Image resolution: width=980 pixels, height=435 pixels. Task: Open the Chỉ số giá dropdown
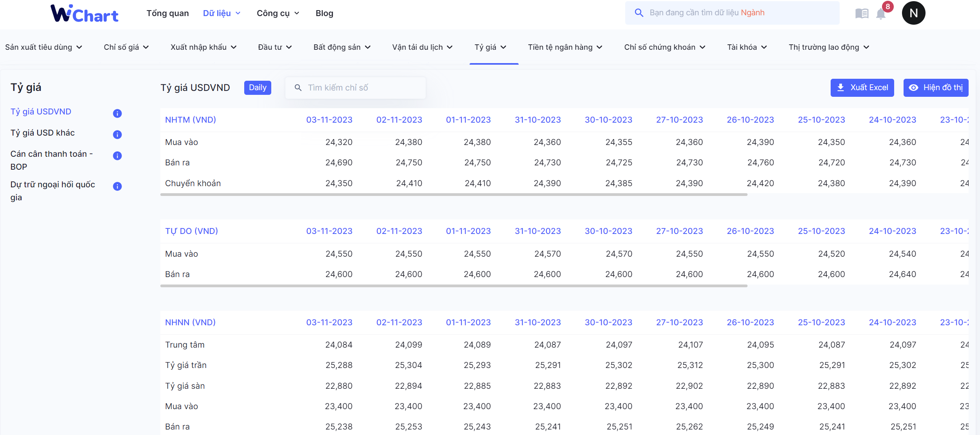point(126,47)
